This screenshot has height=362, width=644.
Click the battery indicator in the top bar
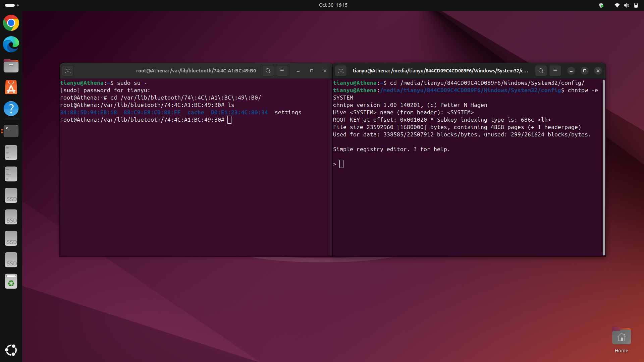coord(636,5)
